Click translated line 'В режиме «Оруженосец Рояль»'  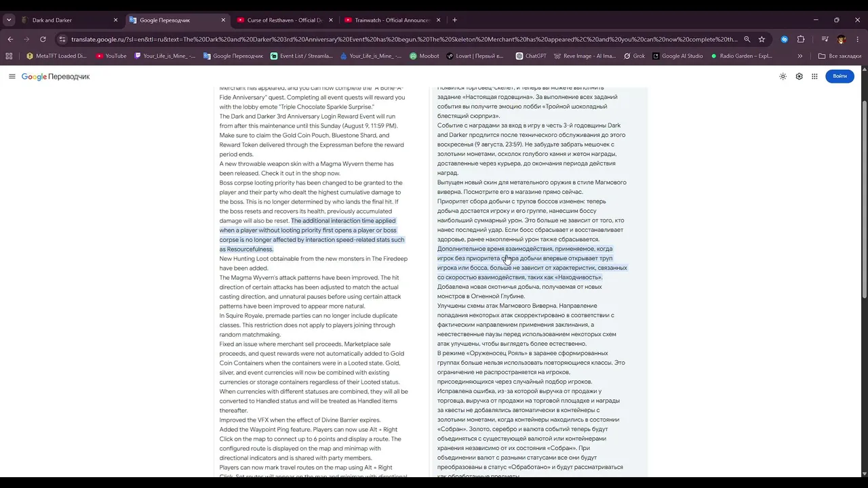(x=523, y=353)
